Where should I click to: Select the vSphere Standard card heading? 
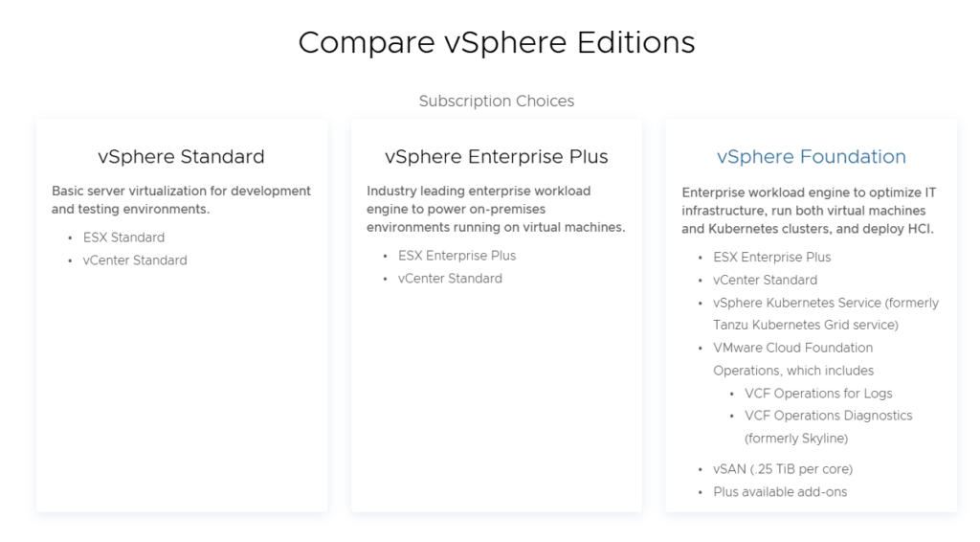point(181,156)
